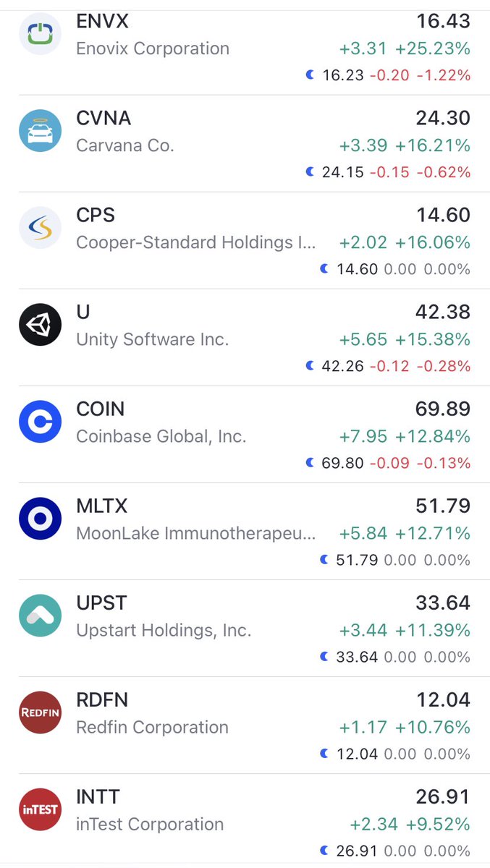Click the Coinbase logo icon
Image resolution: width=490 pixels, height=868 pixels.
40,421
